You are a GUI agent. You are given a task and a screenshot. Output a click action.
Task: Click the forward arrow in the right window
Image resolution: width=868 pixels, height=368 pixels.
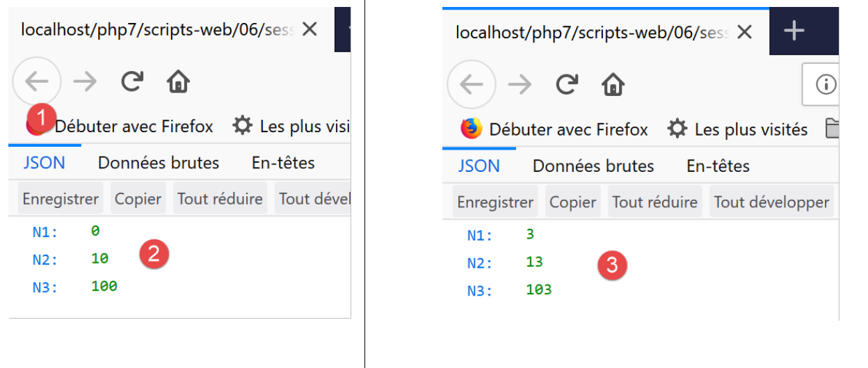(520, 85)
